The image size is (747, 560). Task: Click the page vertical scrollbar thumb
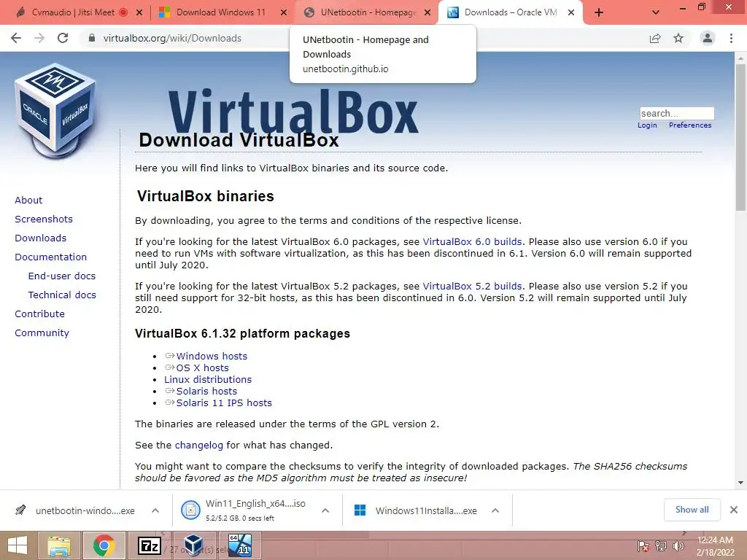coord(740,138)
